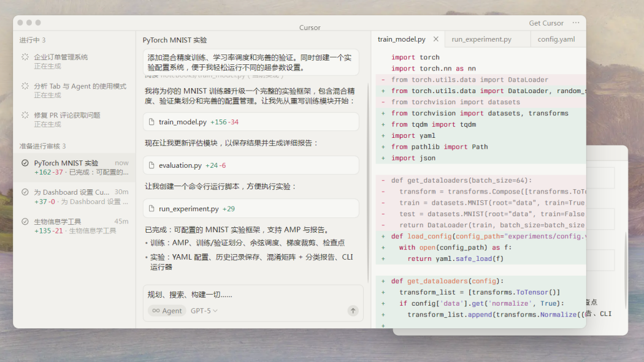Image resolution: width=644 pixels, height=362 pixels.
Task: Click the 进行中 3 section header
Action: tap(33, 40)
